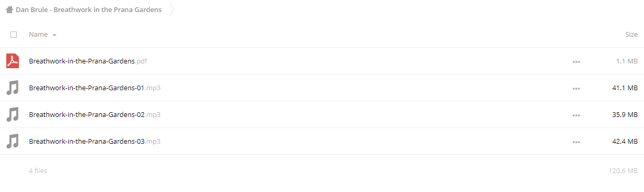Open more options for Gardens-03.mp3
The image size is (644, 192).
click(x=576, y=142)
